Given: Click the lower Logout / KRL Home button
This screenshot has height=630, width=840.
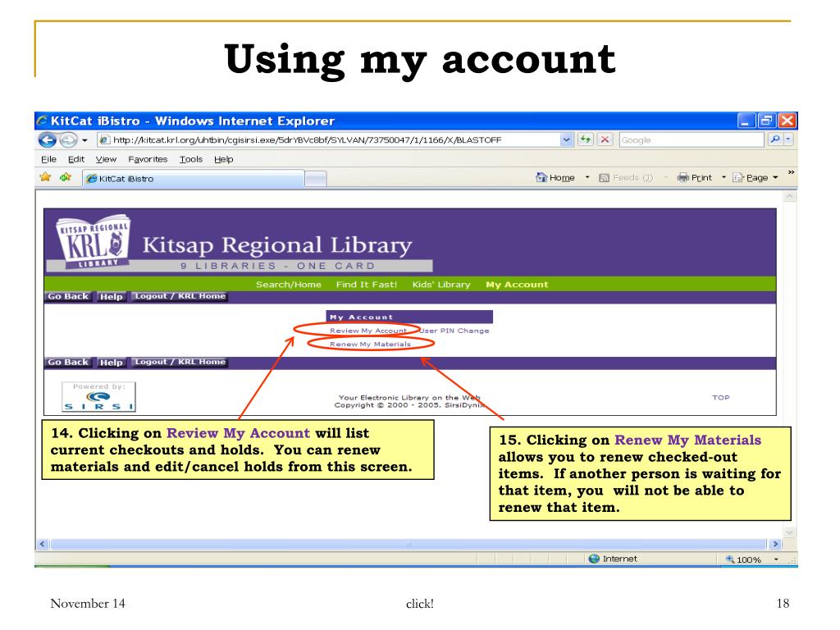Looking at the screenshot, I should click(x=180, y=362).
